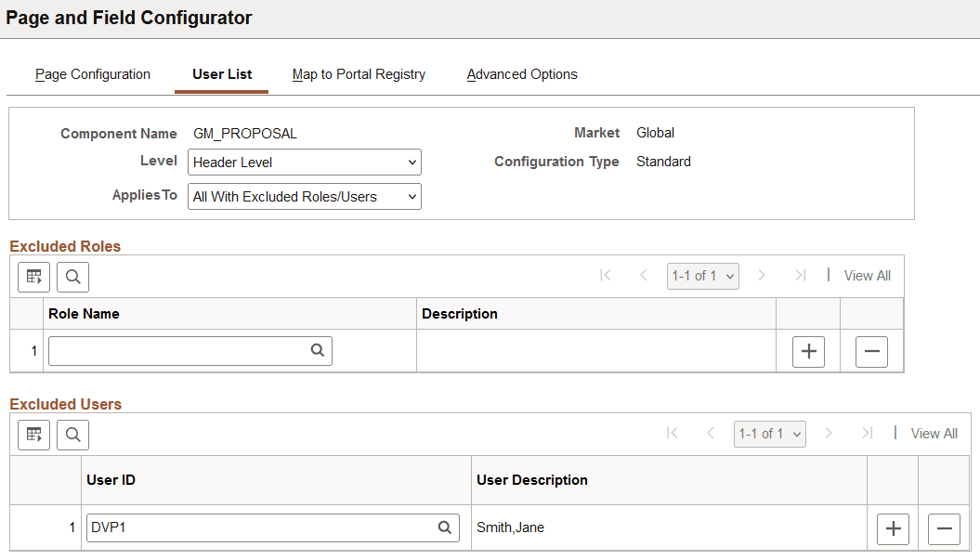Open the Applies To dropdown
This screenshot has height=560, width=980.
coord(304,196)
